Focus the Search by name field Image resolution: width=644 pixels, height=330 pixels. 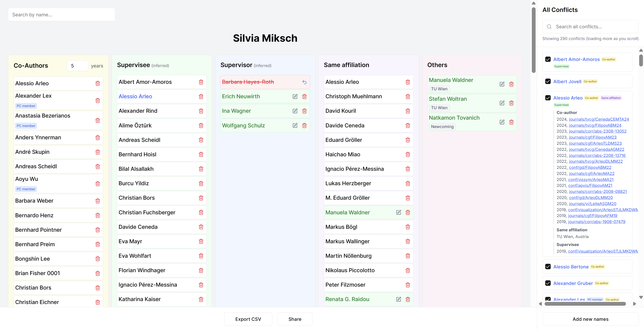(x=61, y=14)
